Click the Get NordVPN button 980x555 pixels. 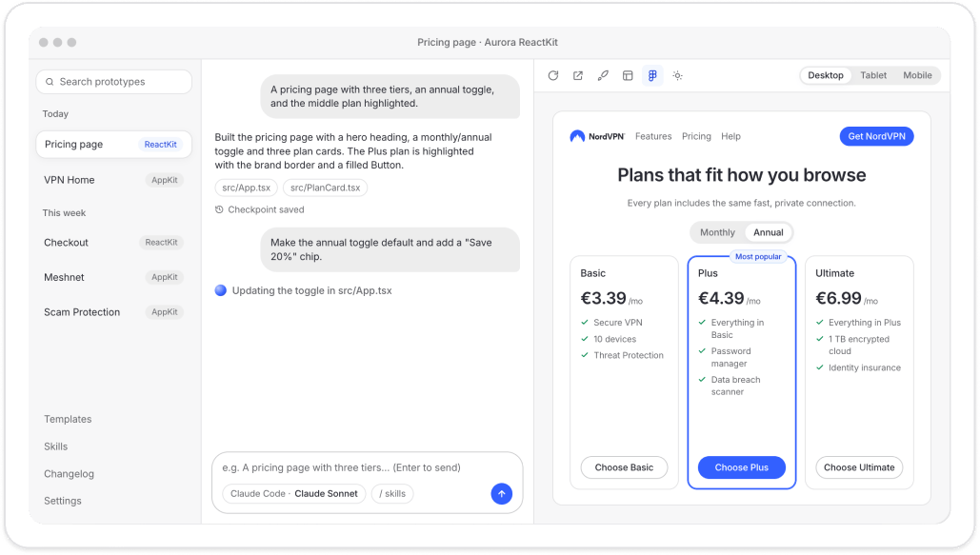click(876, 136)
